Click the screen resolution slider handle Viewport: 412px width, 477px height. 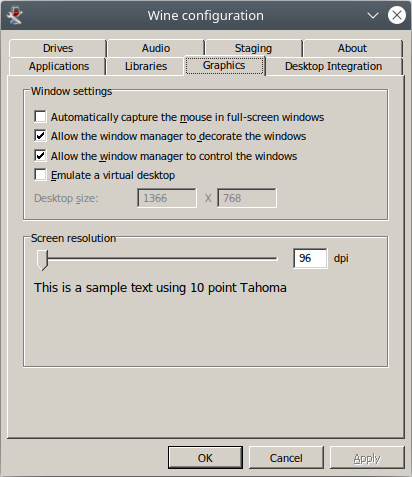tap(42, 260)
